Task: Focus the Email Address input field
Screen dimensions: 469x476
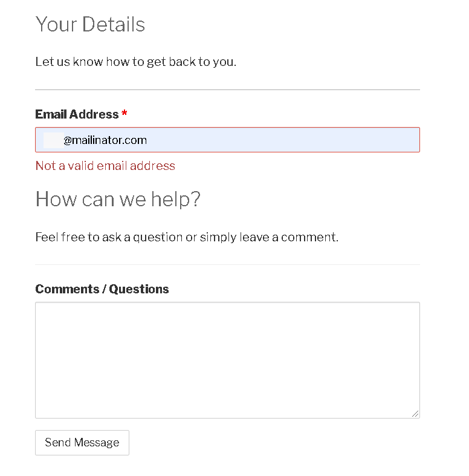Action: coord(227,140)
